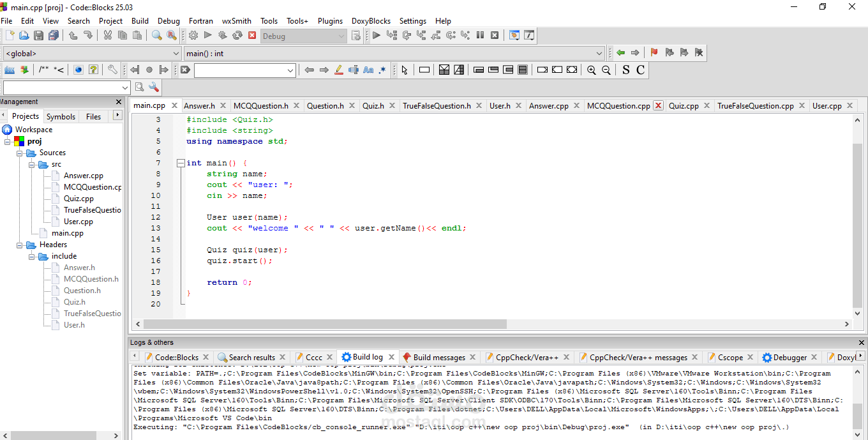
Task: Toggle regular expression search option
Action: click(382, 70)
